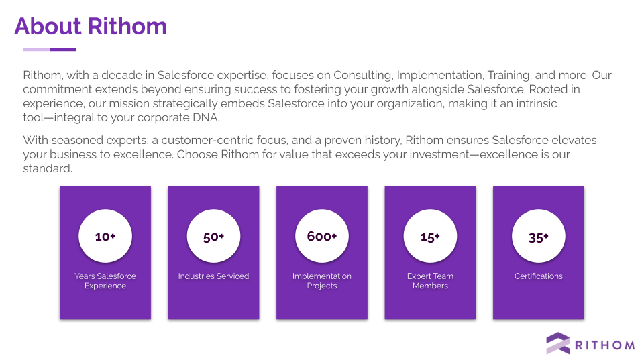
Task: Click the purple underline below heading
Action: pos(50,49)
